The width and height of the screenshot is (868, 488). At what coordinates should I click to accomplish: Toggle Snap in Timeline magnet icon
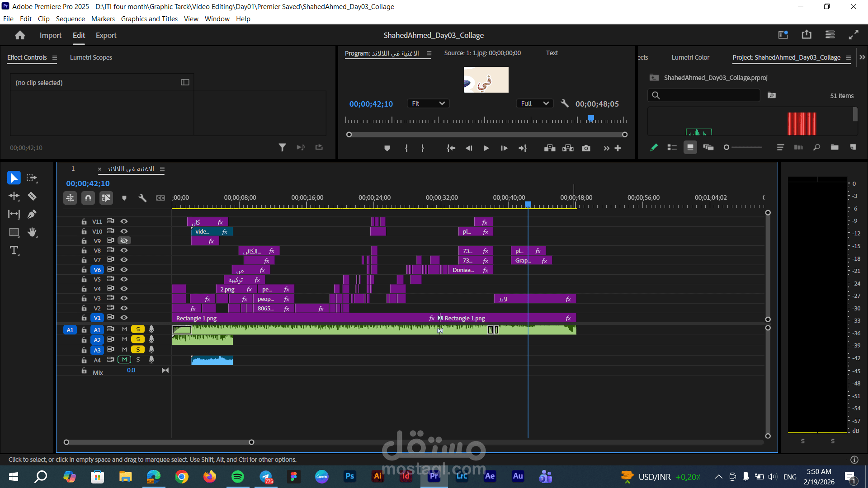click(x=88, y=198)
